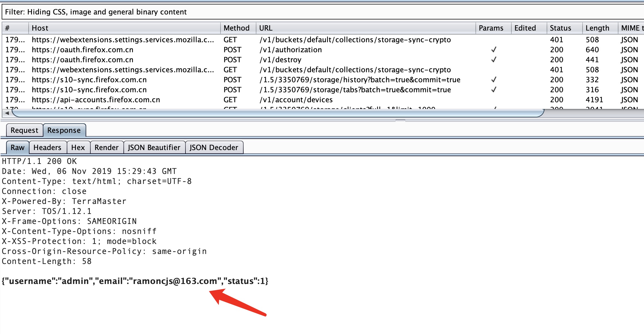Image resolution: width=644 pixels, height=334 pixels.
Task: Sort by the Host column header
Action: (x=124, y=28)
